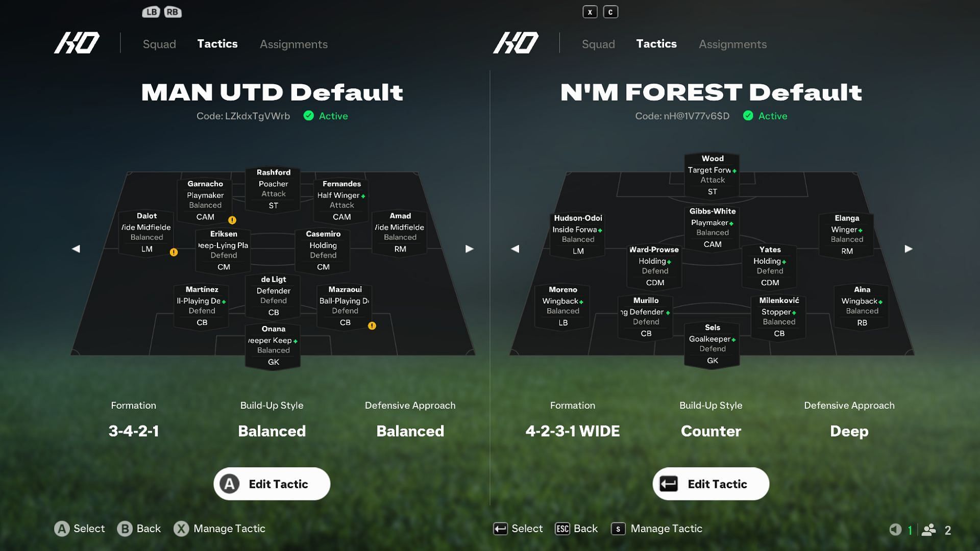Click the Tactics tab for Man Utd
Viewport: 980px width, 551px height.
click(217, 43)
